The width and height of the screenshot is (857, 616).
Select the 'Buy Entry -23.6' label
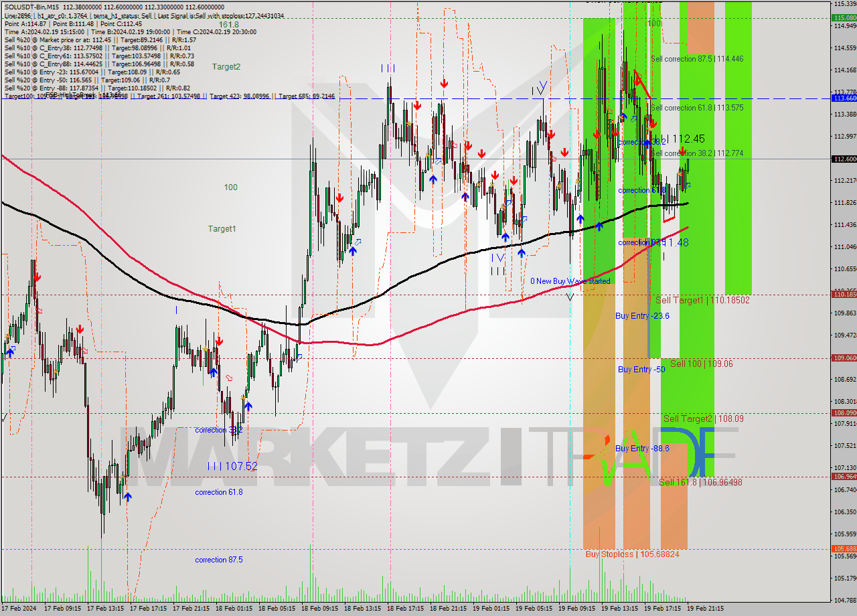[643, 315]
